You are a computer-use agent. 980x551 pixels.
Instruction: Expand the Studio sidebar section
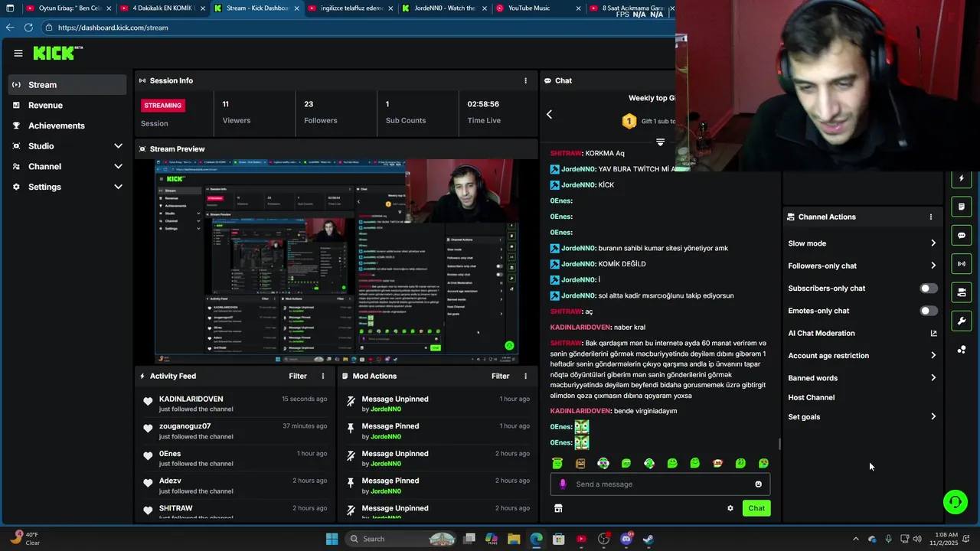click(118, 146)
